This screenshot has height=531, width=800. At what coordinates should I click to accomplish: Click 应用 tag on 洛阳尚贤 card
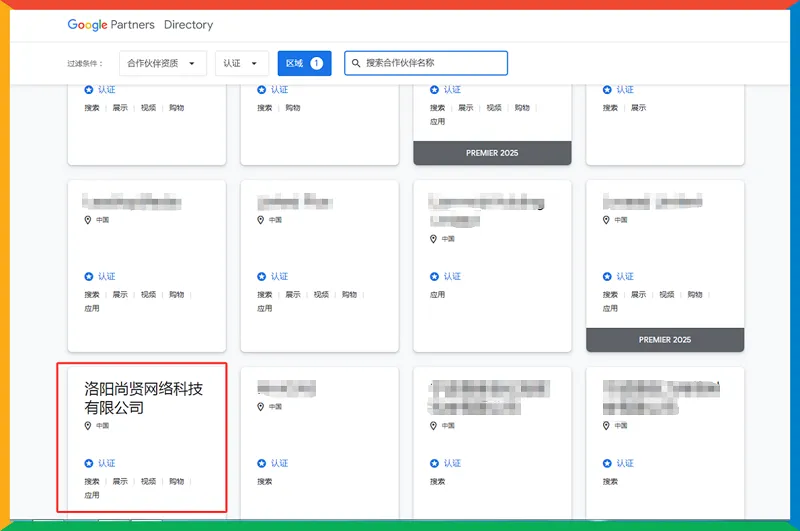click(x=92, y=495)
